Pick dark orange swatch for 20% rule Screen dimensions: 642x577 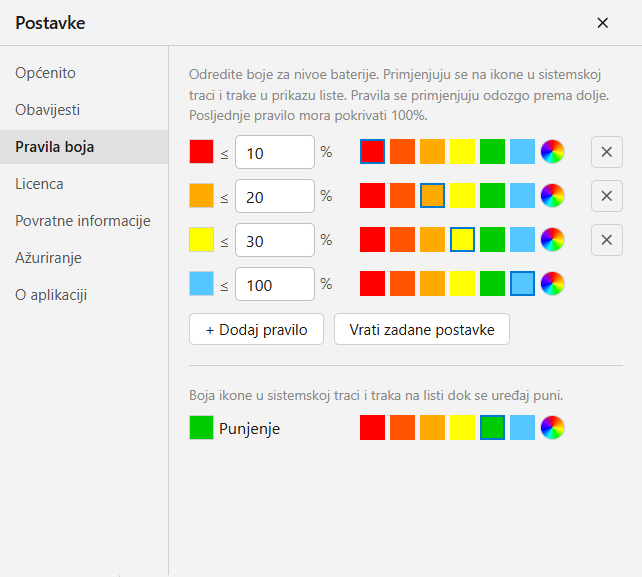coord(402,196)
